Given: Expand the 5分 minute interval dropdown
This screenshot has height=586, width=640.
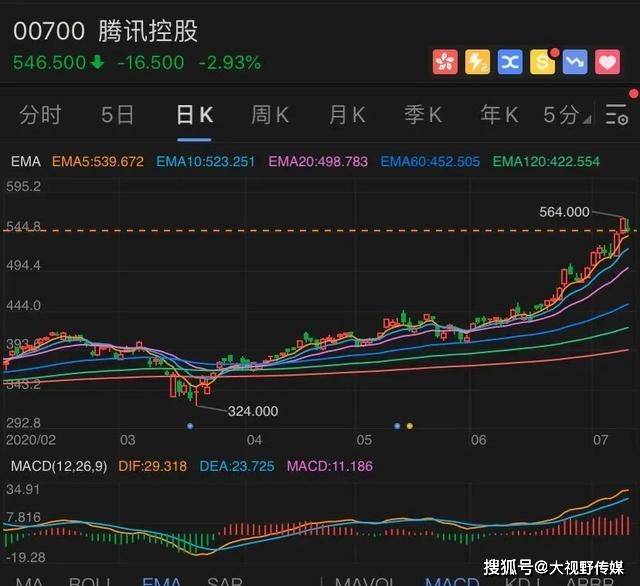Looking at the screenshot, I should (567, 115).
